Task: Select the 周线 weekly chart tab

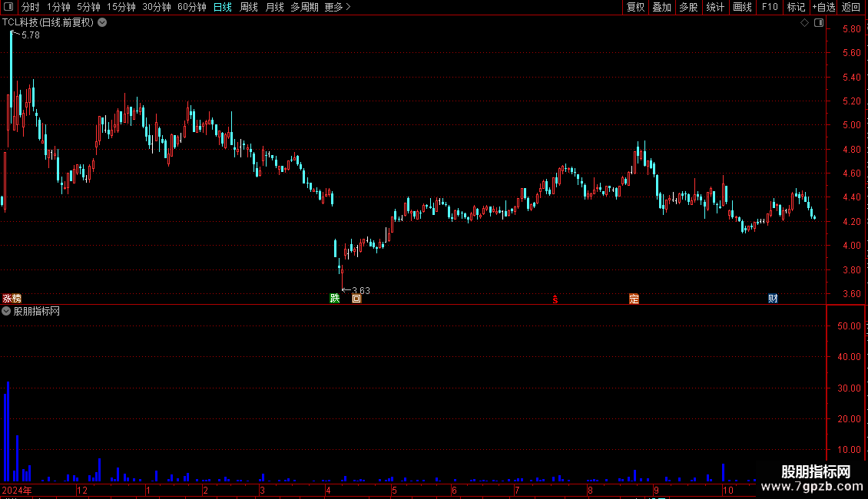Action: tap(249, 7)
